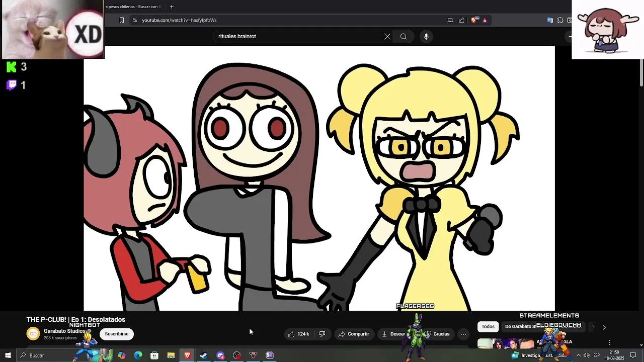Open the 21:50 clock and calendar
644x362 pixels.
[x=614, y=355]
